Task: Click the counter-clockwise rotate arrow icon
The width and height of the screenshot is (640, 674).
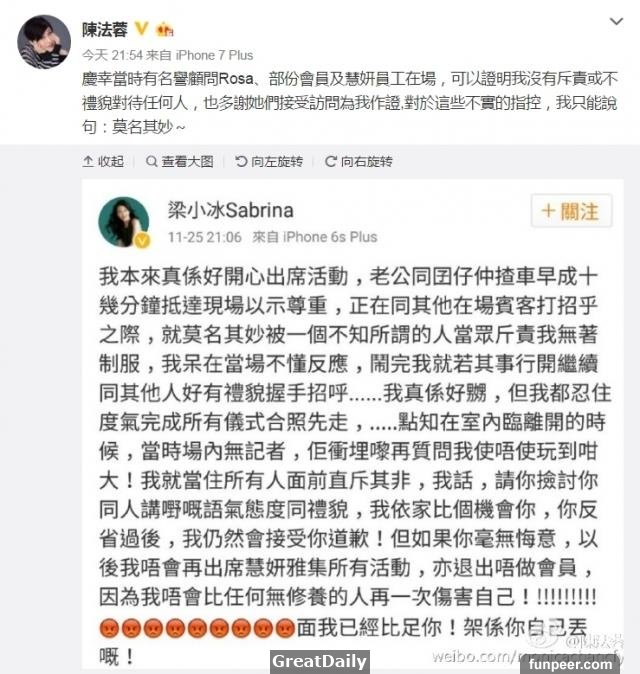Action: point(241,161)
